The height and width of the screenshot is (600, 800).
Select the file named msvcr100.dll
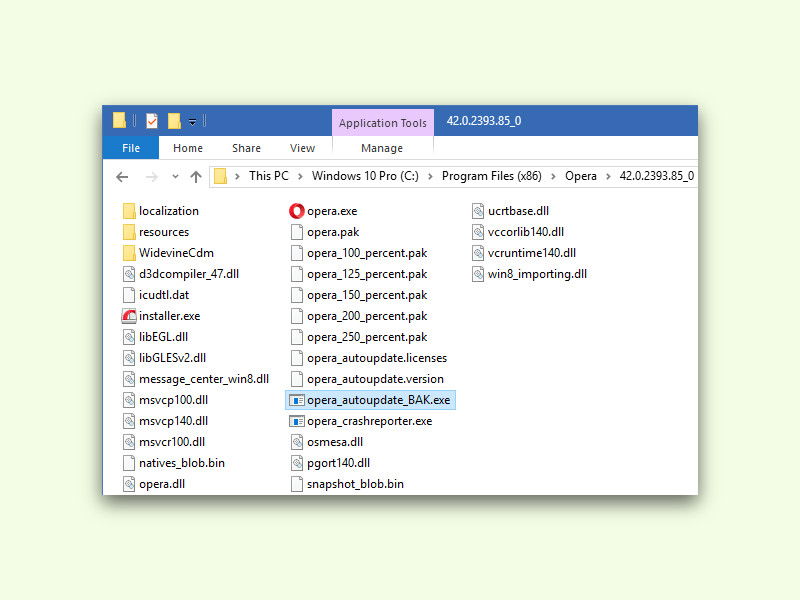164,442
